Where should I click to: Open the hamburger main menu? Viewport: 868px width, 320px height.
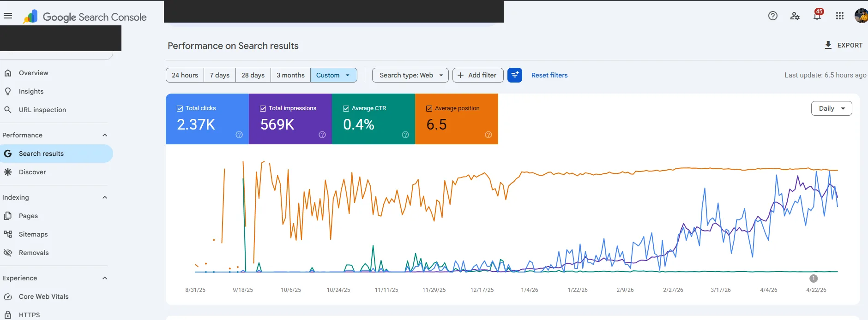point(8,16)
